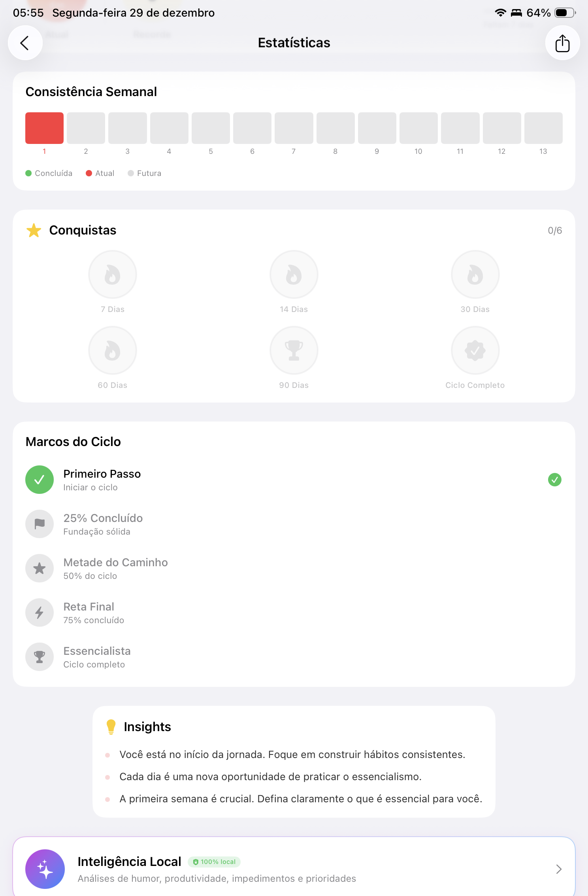Screen dimensions: 588x896
Task: Tap the 14 Dias flame badge
Action: 294,274
